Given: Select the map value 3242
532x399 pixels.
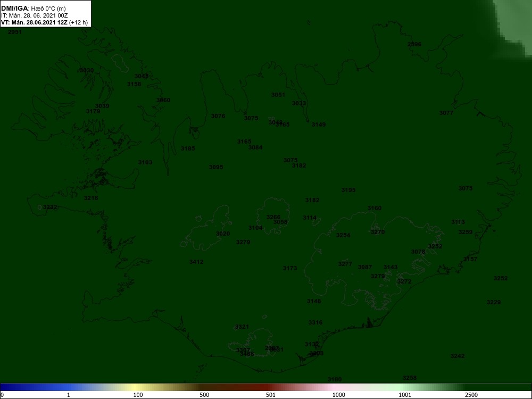Looking at the screenshot, I should click(x=458, y=356).
